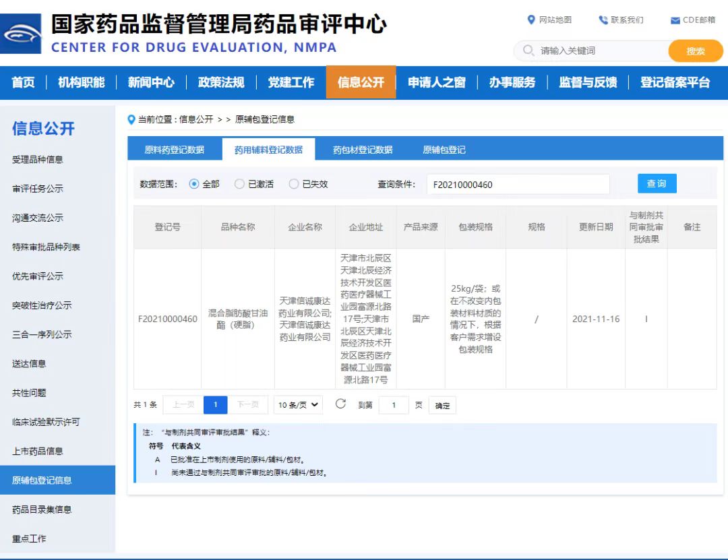The image size is (728, 560).
Task: Select the 全部 radio option
Action: pyautogui.click(x=195, y=183)
